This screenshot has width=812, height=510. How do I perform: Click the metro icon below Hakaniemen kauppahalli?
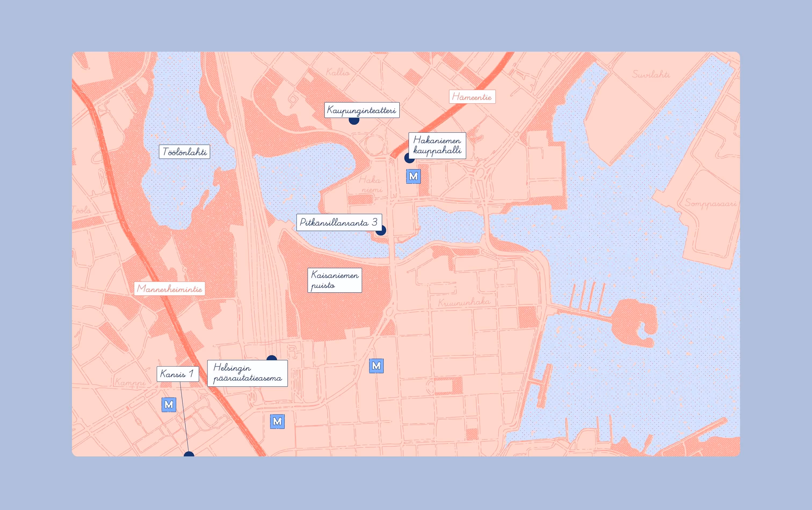coord(413,176)
